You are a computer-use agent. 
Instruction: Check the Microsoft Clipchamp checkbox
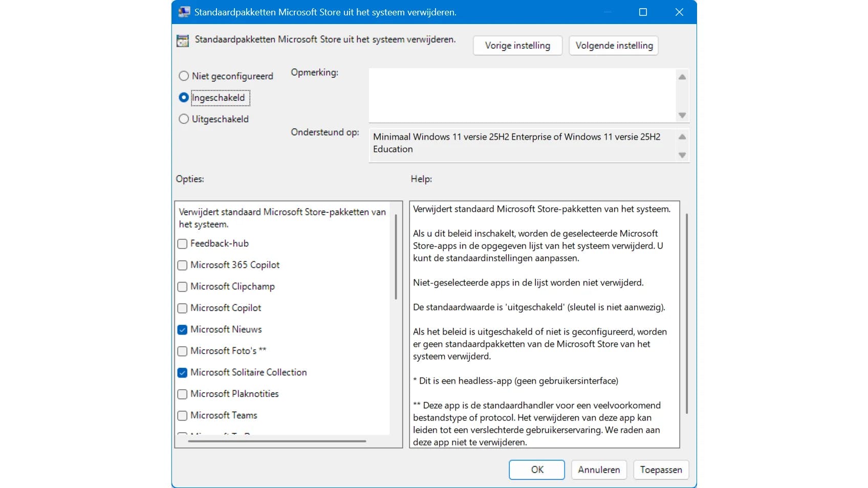182,287
